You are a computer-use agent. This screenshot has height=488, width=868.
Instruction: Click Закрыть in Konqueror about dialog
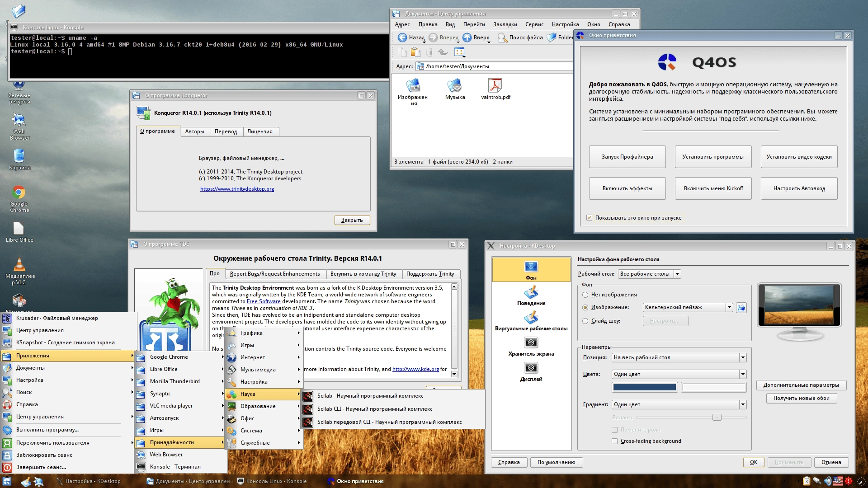pos(352,220)
